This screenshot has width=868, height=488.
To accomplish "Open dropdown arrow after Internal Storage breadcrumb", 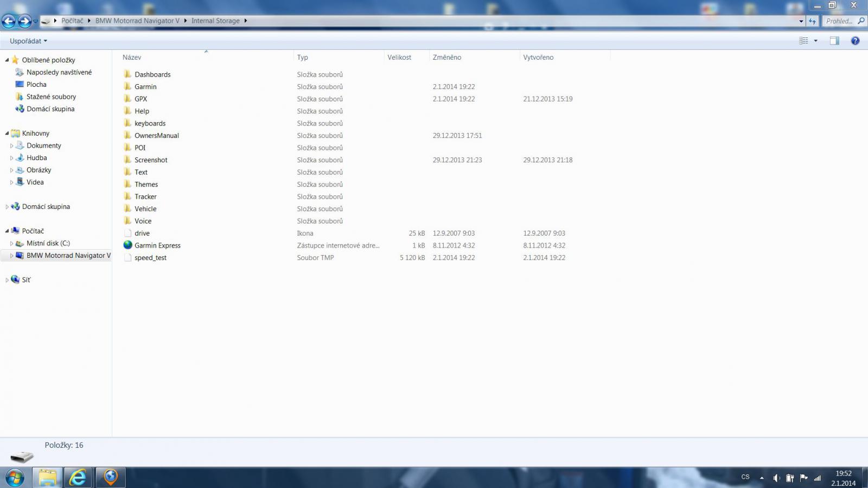I will [245, 21].
